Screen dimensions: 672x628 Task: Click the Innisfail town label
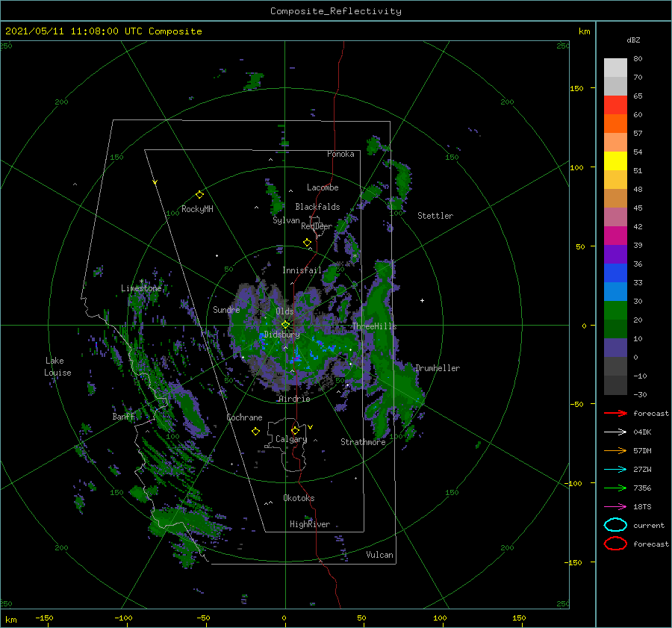click(x=302, y=270)
